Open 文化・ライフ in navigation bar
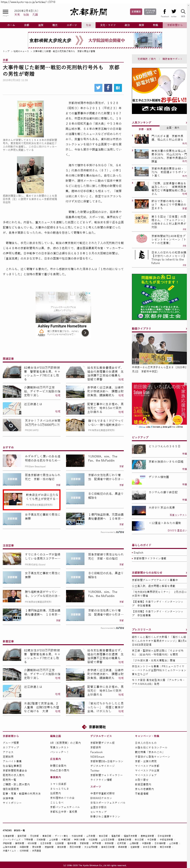 coord(108,25)
